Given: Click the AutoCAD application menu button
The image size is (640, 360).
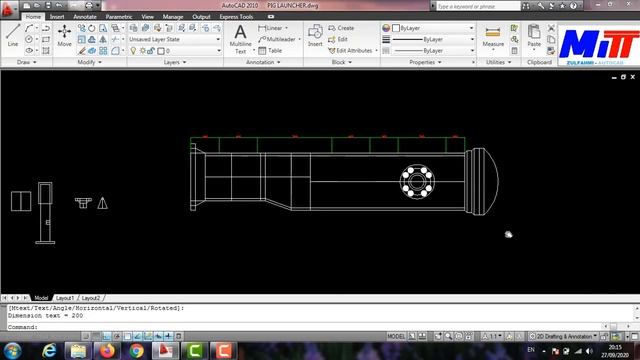Looking at the screenshot, I should (x=8, y=9).
